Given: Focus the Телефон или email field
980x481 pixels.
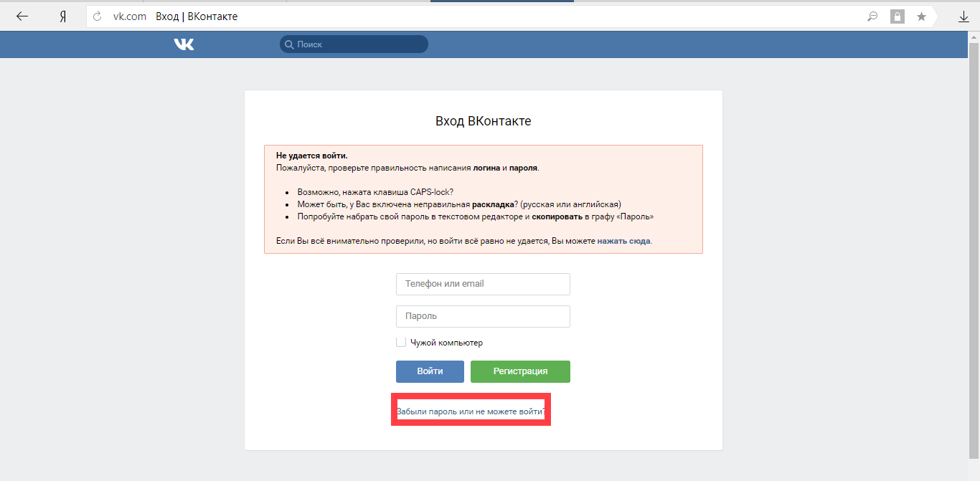Looking at the screenshot, I should pyautogui.click(x=483, y=284).
